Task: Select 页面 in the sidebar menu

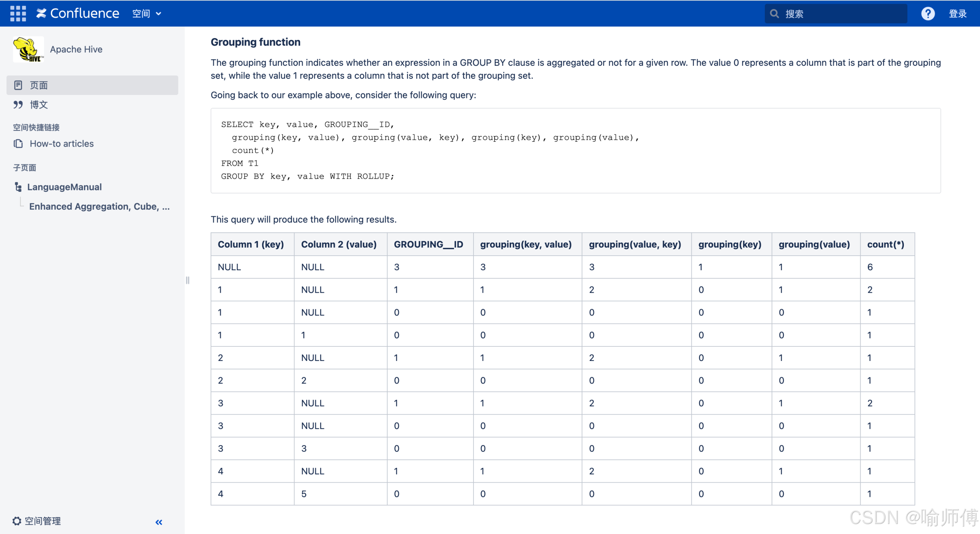Action: pyautogui.click(x=39, y=85)
